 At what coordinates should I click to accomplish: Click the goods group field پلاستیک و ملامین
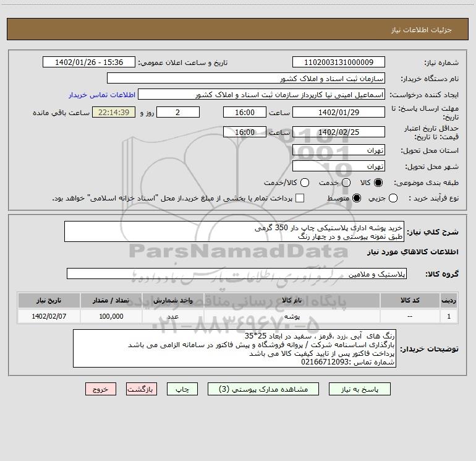pos(237,274)
